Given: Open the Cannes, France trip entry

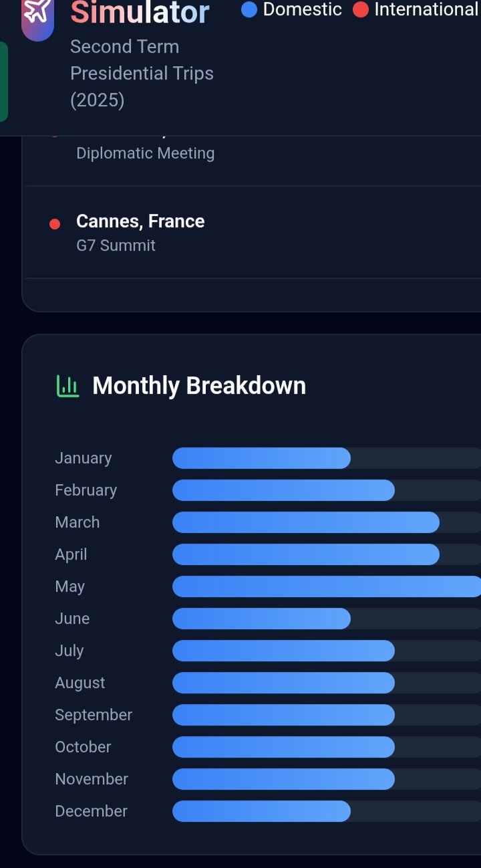Looking at the screenshot, I should coord(140,221).
